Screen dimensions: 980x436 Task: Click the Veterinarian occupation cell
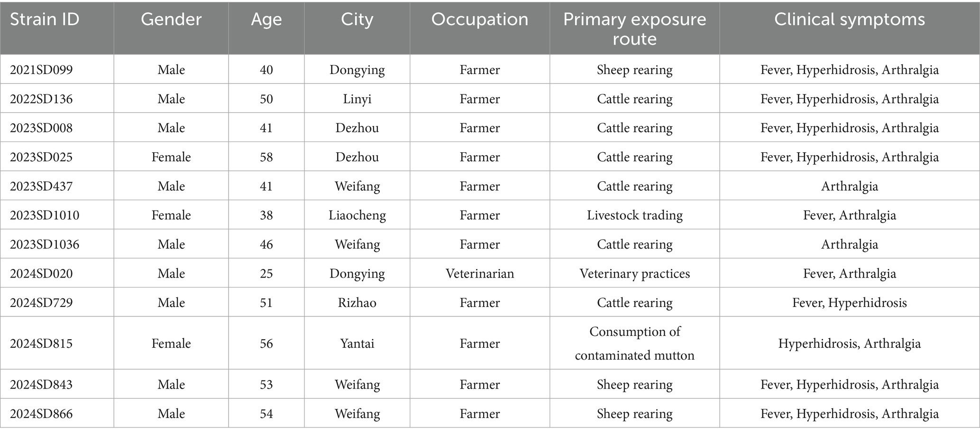(x=479, y=274)
